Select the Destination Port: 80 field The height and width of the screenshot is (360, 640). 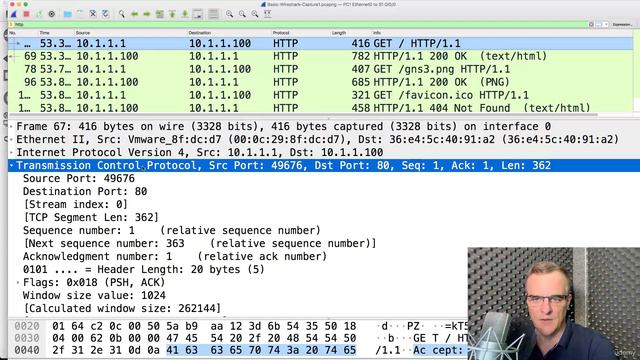(85, 191)
